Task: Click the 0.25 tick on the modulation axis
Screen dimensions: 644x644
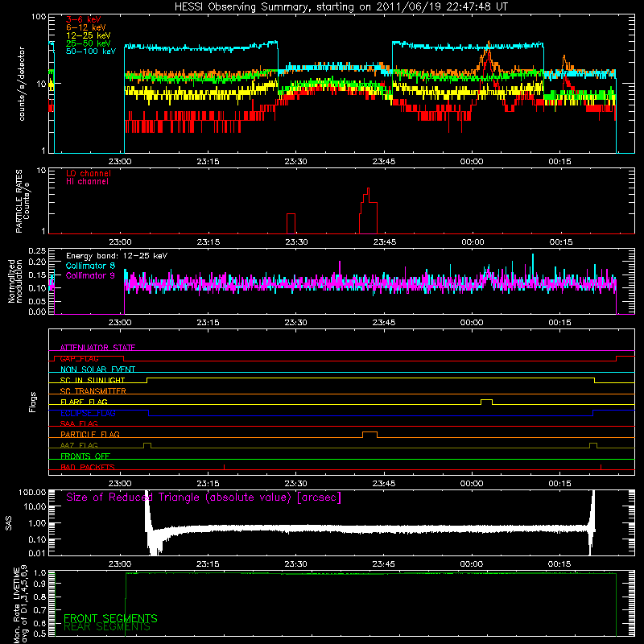Action: pos(37,250)
